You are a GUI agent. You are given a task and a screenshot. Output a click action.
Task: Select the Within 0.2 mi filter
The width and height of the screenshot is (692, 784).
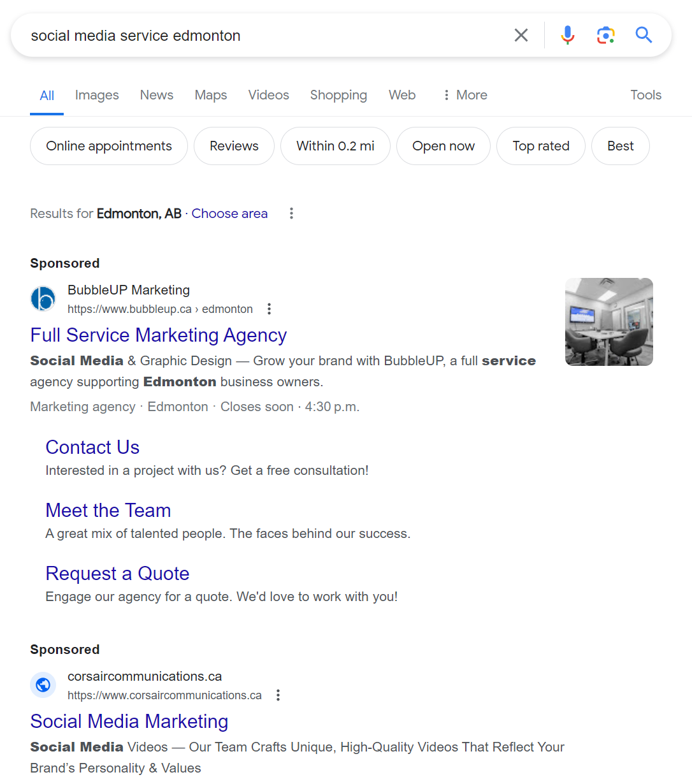[x=335, y=146]
